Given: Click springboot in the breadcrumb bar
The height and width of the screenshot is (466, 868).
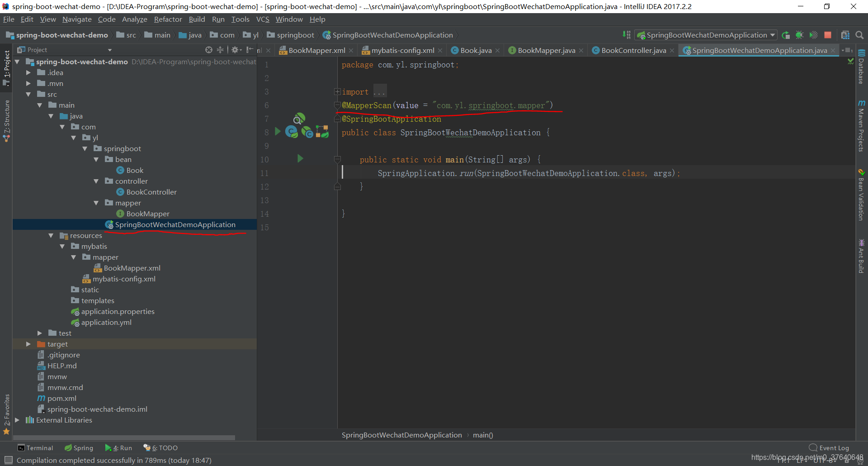Looking at the screenshot, I should [291, 35].
